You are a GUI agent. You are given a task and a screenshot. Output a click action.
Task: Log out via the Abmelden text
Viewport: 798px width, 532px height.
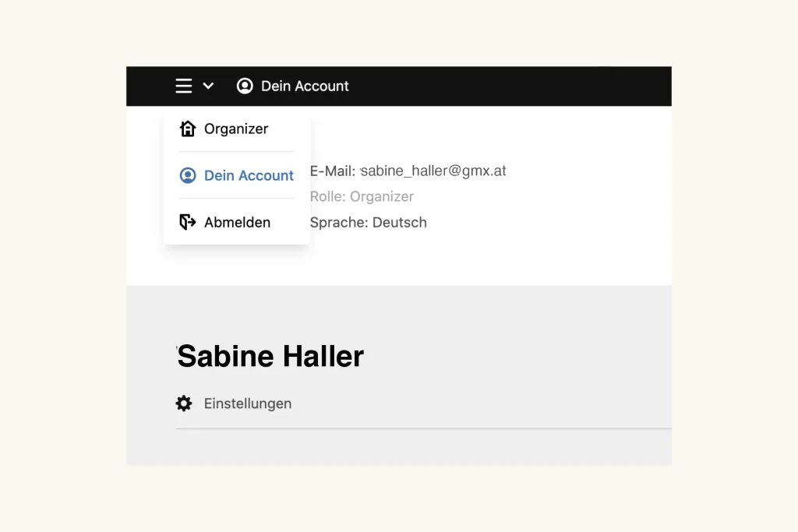tap(237, 222)
